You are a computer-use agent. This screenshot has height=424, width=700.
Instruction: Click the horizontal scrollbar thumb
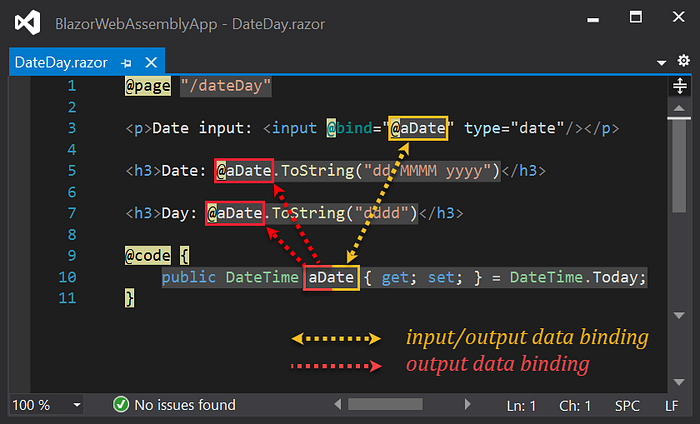click(x=385, y=404)
